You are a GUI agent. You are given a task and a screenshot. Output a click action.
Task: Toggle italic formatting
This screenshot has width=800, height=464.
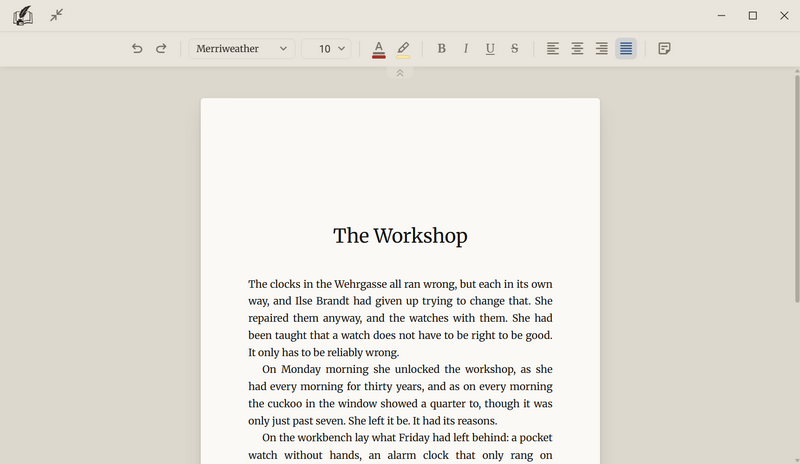466,48
